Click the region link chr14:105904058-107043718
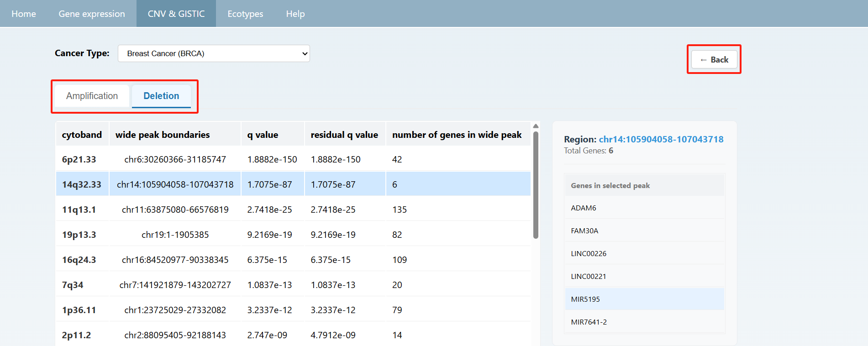This screenshot has height=346, width=868. [661, 139]
